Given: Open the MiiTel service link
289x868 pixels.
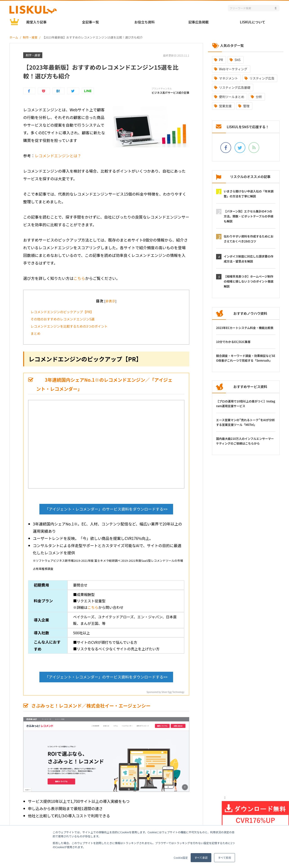Looking at the screenshot, I should [x=245, y=422].
